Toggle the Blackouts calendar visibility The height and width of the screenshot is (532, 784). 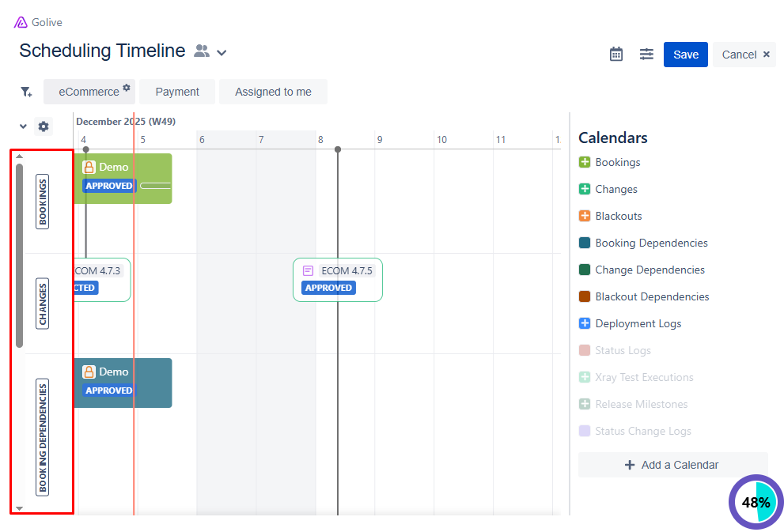pos(585,217)
